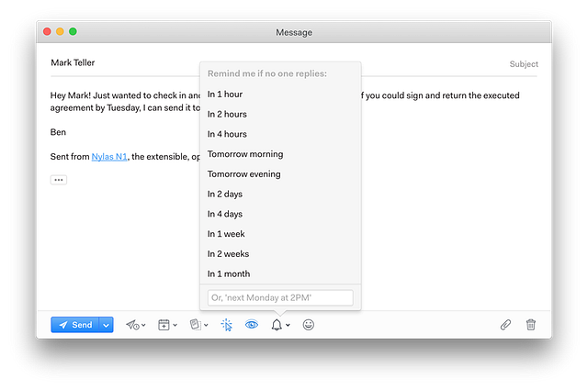Choose 'Tomorrow morning' reminder
The width and height of the screenshot is (588, 390).
point(280,154)
